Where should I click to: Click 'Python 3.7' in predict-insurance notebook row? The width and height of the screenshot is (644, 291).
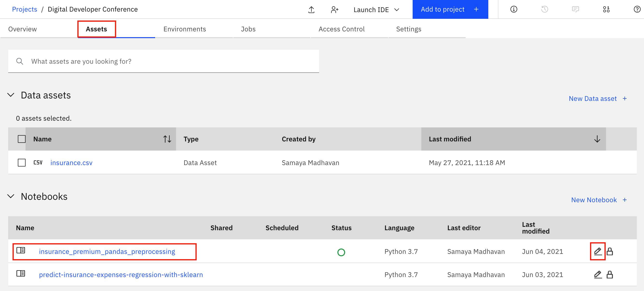[x=401, y=275]
